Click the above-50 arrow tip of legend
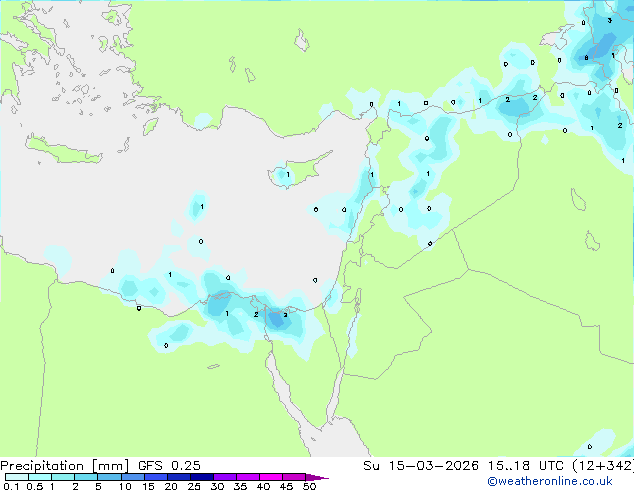Viewport: 634px width, 490px height. click(317, 477)
